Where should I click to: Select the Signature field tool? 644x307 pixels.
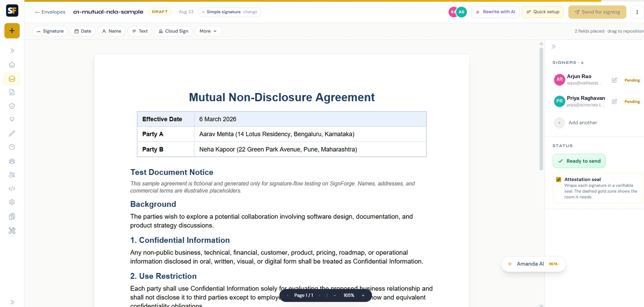point(50,31)
